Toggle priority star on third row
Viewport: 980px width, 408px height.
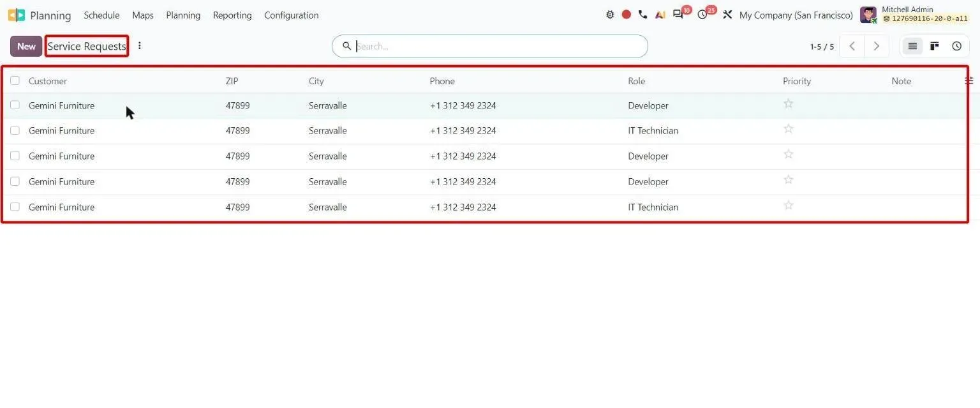click(x=789, y=155)
